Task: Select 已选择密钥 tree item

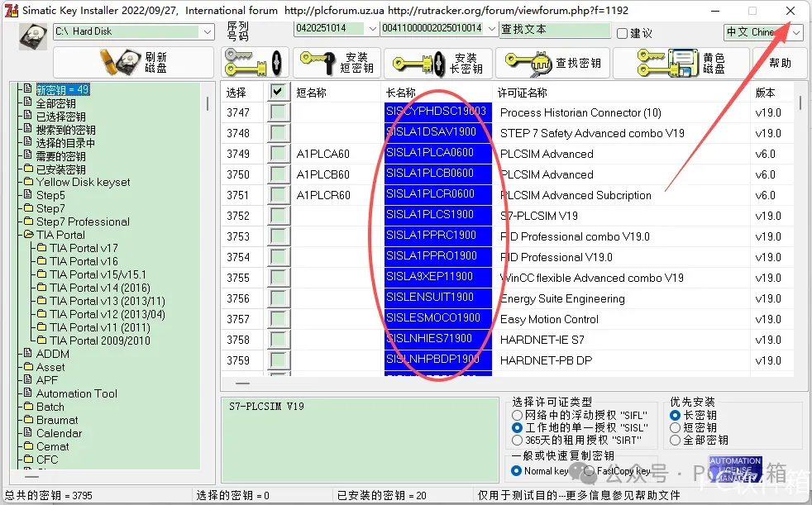Action: tap(60, 117)
